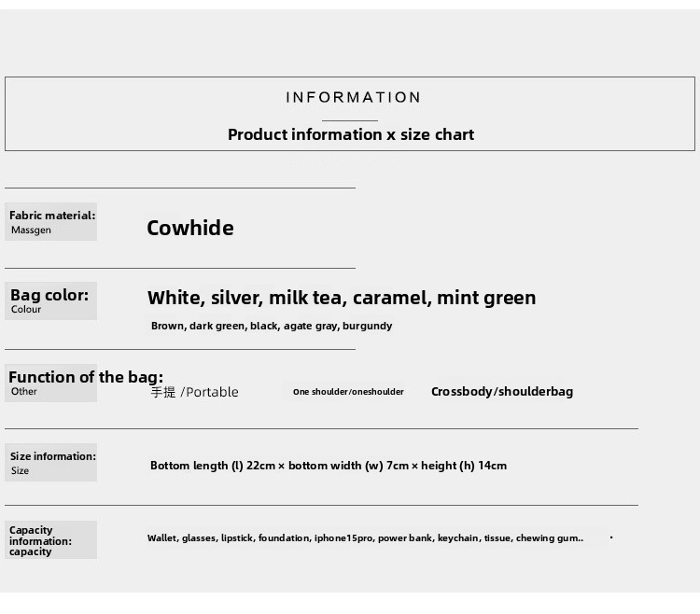The width and height of the screenshot is (700, 614).
Task: Click the Size subtitle under Size information
Action: (21, 470)
